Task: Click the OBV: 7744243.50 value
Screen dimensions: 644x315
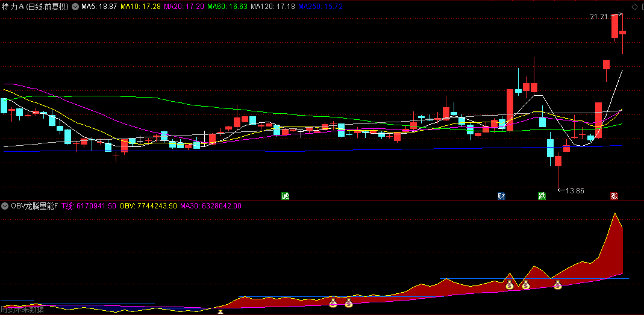Action: 148,206
